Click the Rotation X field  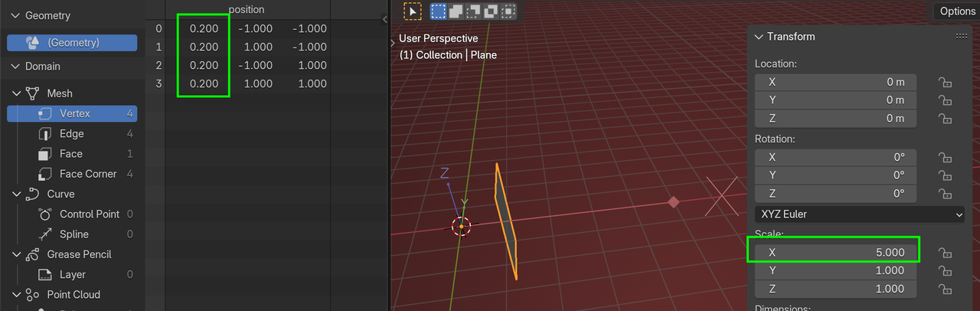(x=836, y=157)
